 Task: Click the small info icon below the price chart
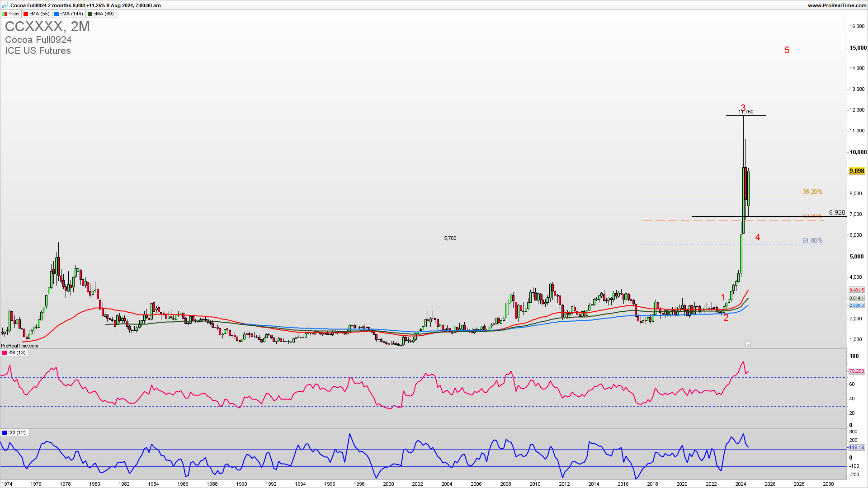coord(748,344)
